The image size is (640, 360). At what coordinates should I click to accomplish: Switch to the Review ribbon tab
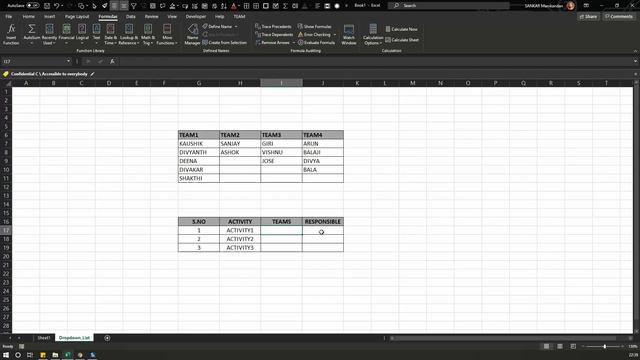point(151,17)
